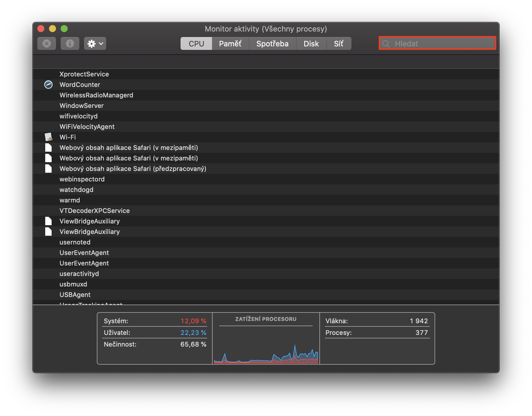Click the Nečinnost idle percentage value
The image size is (532, 416).
[x=193, y=344]
